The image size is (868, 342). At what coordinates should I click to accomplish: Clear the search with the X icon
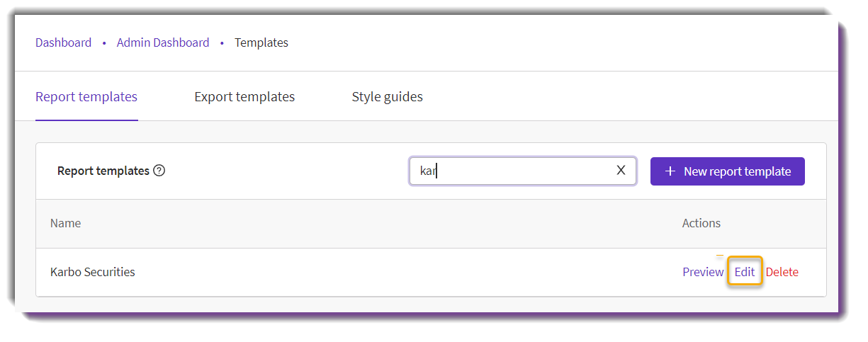coord(621,171)
